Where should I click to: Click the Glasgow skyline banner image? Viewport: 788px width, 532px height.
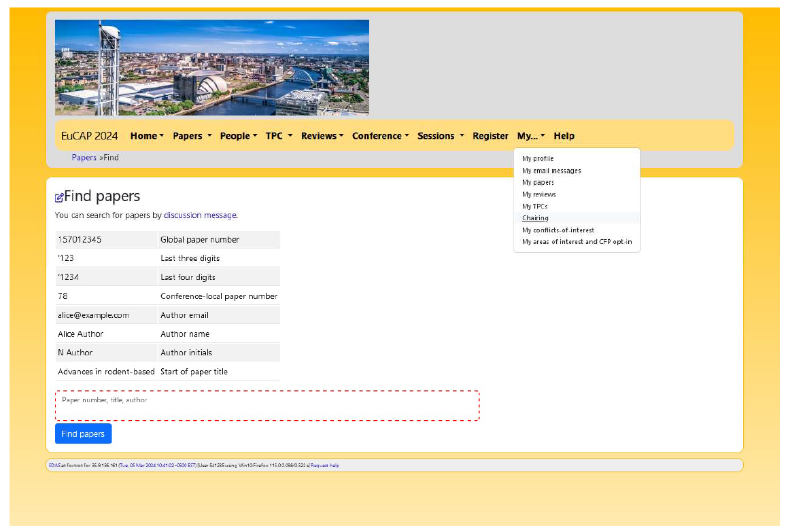point(211,67)
